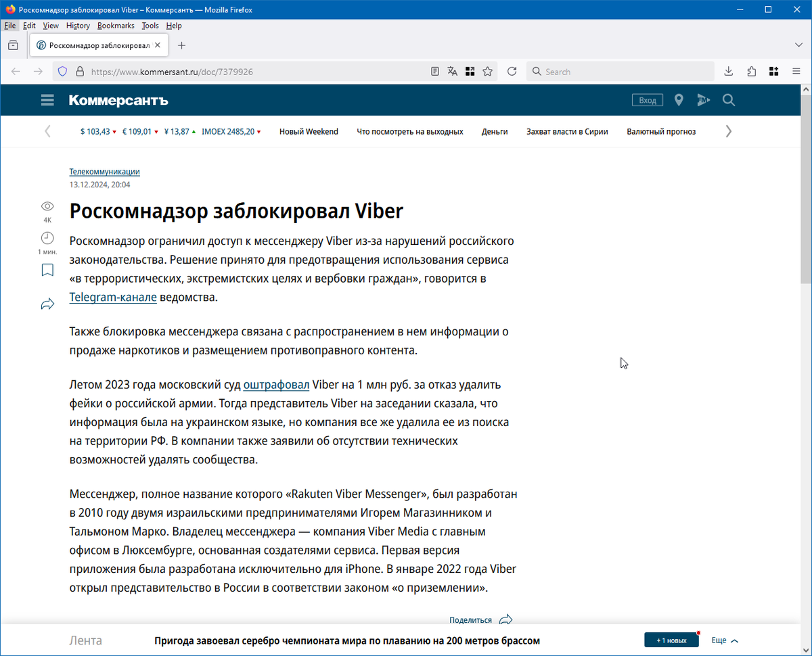
Task: Open the Пригода завоевал серебро headline
Action: pyautogui.click(x=347, y=640)
